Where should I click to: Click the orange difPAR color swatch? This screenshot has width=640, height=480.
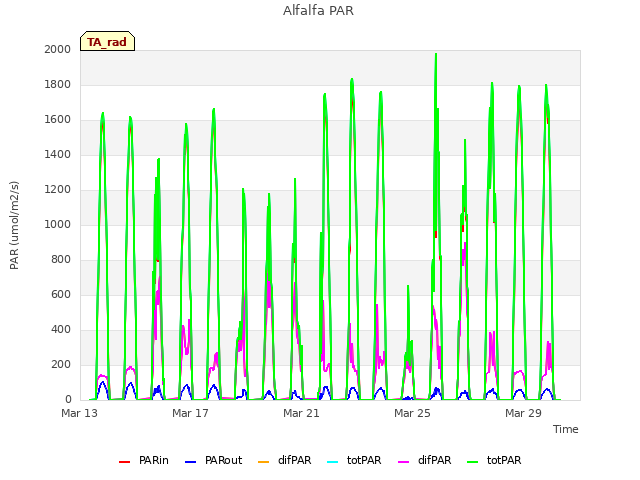[x=264, y=462]
